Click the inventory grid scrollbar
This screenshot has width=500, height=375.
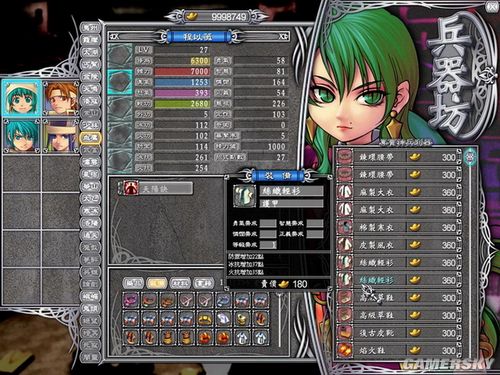coord(280,321)
